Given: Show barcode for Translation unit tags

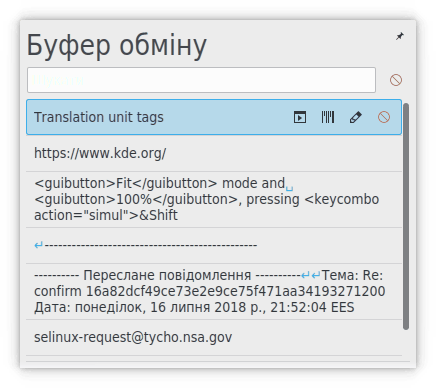Looking at the screenshot, I should point(328,117).
